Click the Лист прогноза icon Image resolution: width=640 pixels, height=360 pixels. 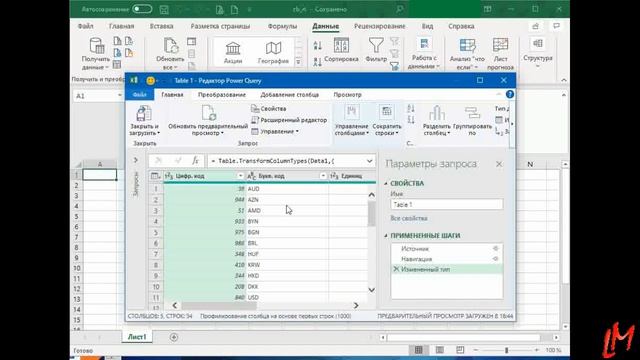coord(500,46)
